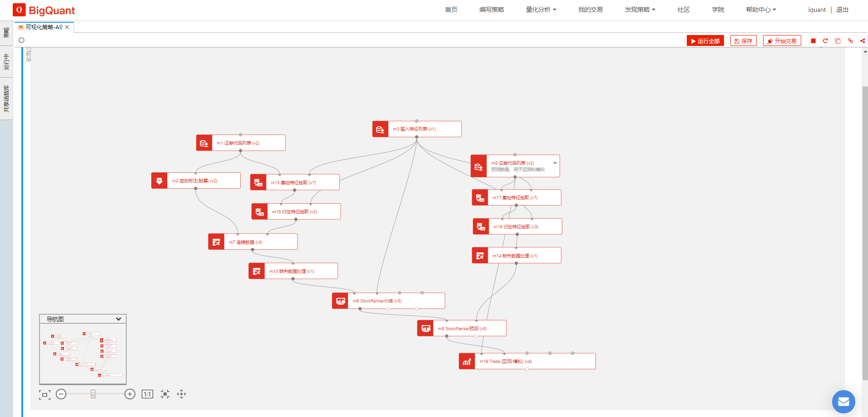Click the kernel status circle indicator
The height and width of the screenshot is (417, 868).
click(21, 40)
